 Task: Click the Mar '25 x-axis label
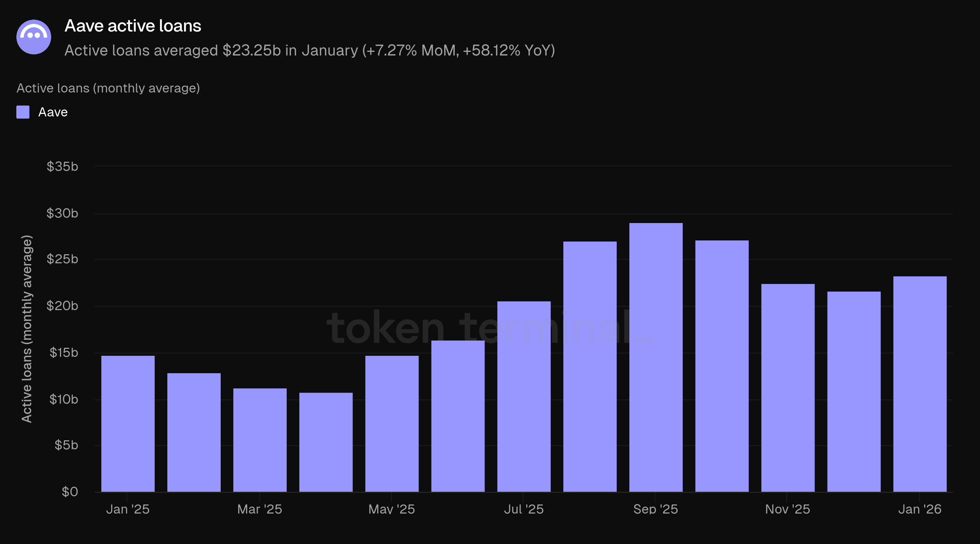[x=260, y=509]
